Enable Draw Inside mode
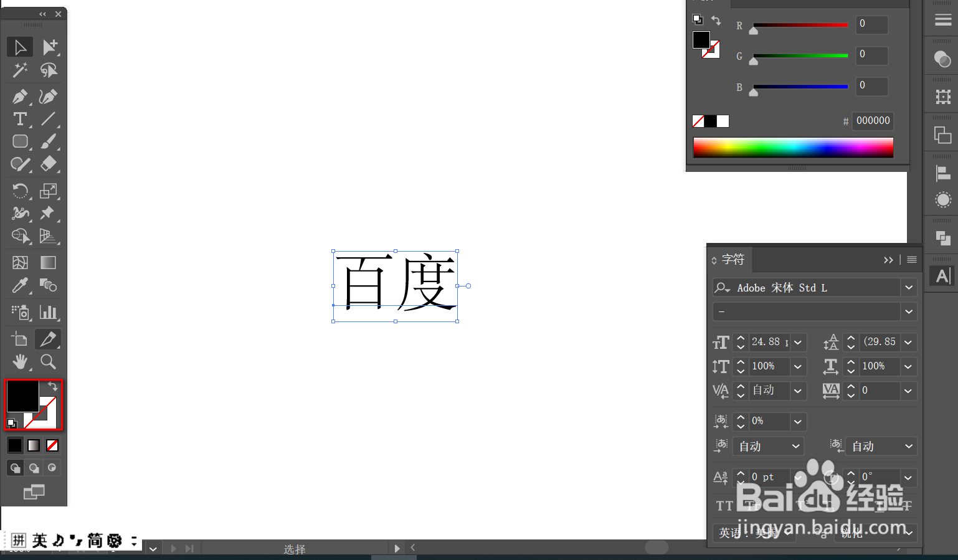Image resolution: width=958 pixels, height=560 pixels. (52, 468)
